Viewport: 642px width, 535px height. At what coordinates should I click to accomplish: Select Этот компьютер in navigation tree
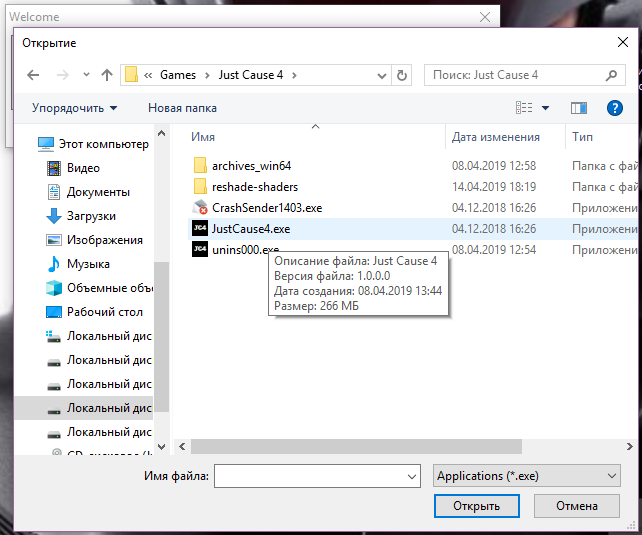(x=93, y=144)
